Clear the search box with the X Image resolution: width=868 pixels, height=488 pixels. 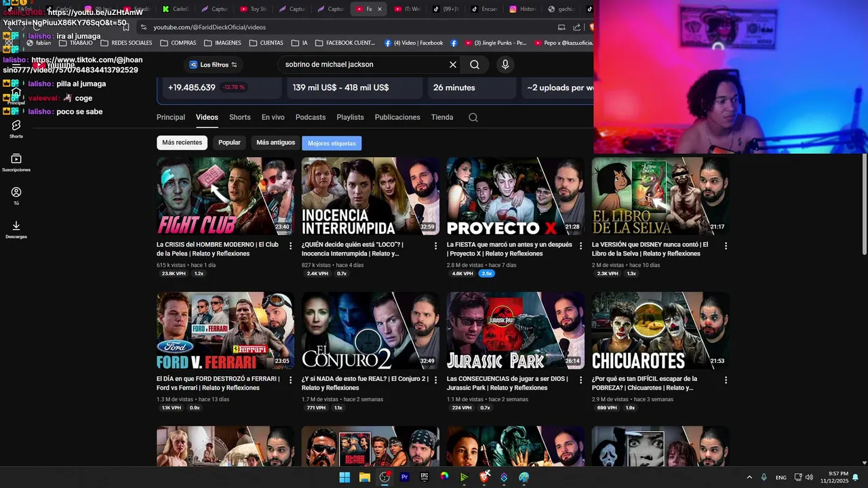coord(453,64)
